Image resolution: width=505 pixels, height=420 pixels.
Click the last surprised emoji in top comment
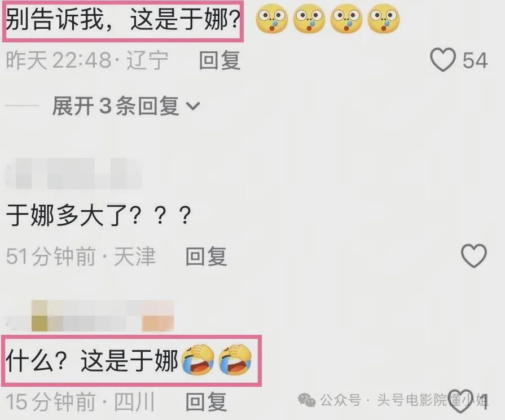click(384, 19)
